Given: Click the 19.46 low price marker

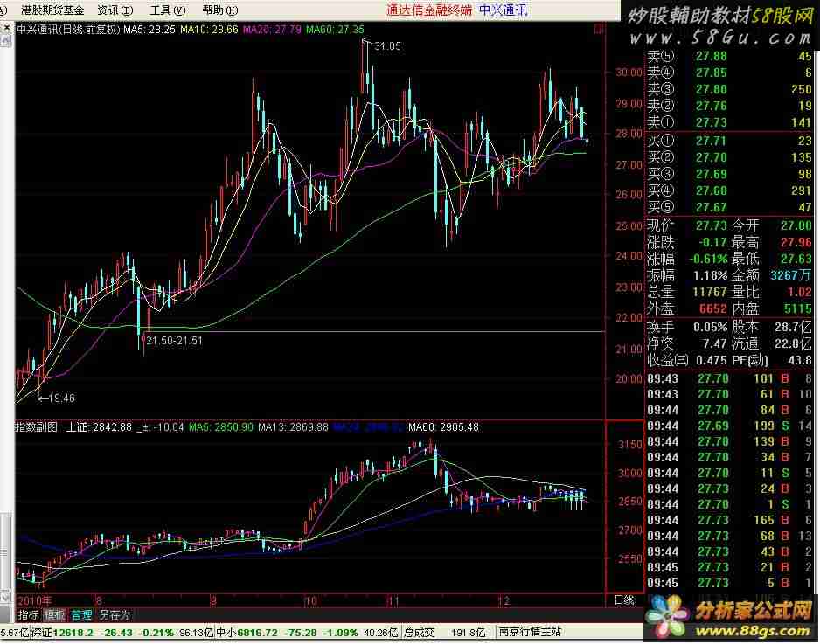Looking at the screenshot, I should pyautogui.click(x=61, y=398).
